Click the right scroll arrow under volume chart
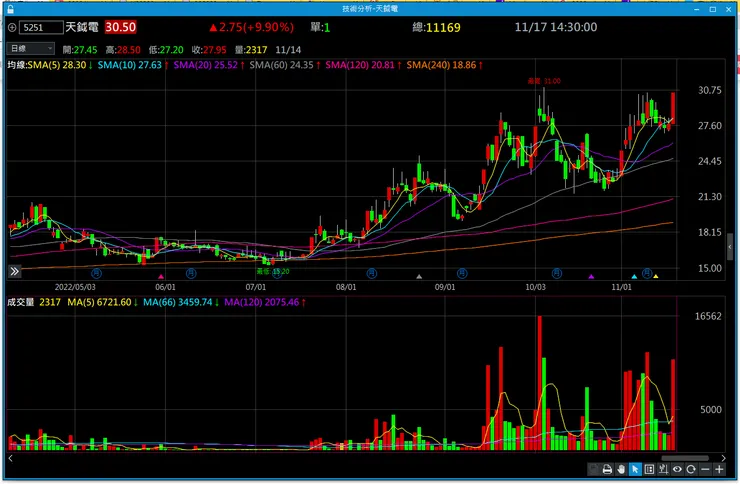Screen dimensions: 740x484 723,458
